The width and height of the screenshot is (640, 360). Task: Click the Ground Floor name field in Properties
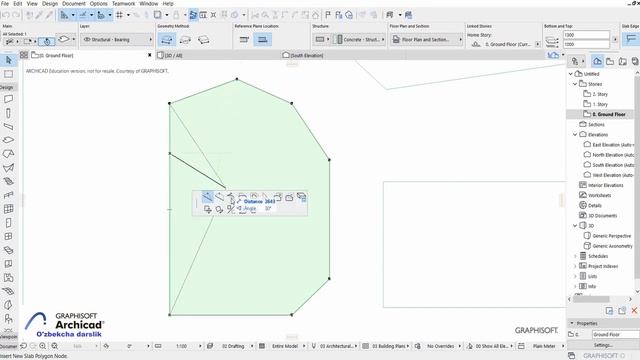pos(615,335)
